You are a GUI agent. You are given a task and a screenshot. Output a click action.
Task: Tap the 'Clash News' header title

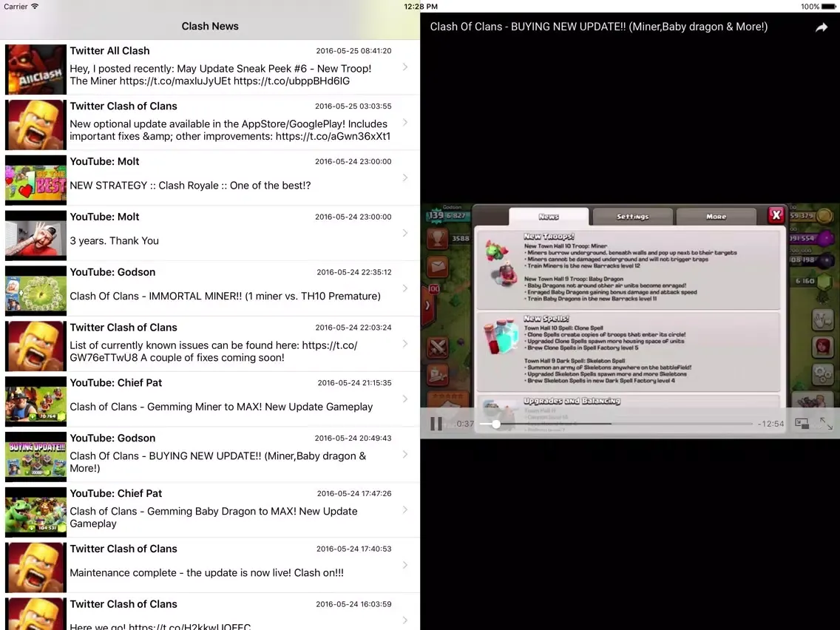(210, 27)
